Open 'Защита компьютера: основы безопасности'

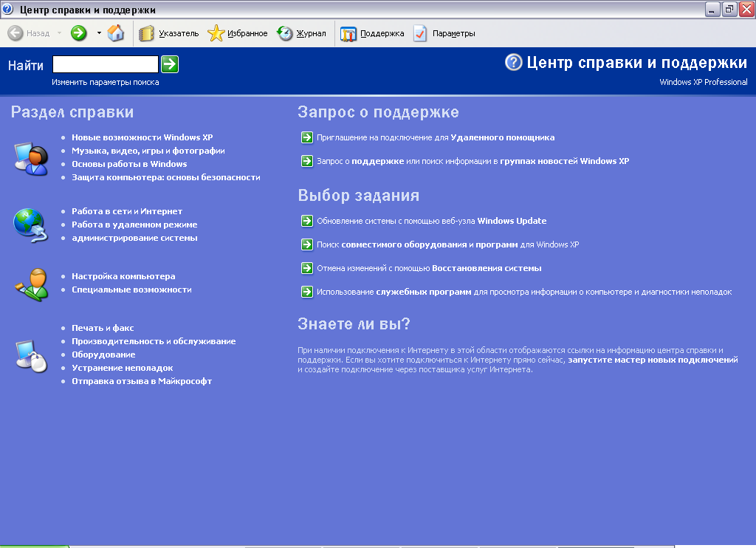coord(166,177)
